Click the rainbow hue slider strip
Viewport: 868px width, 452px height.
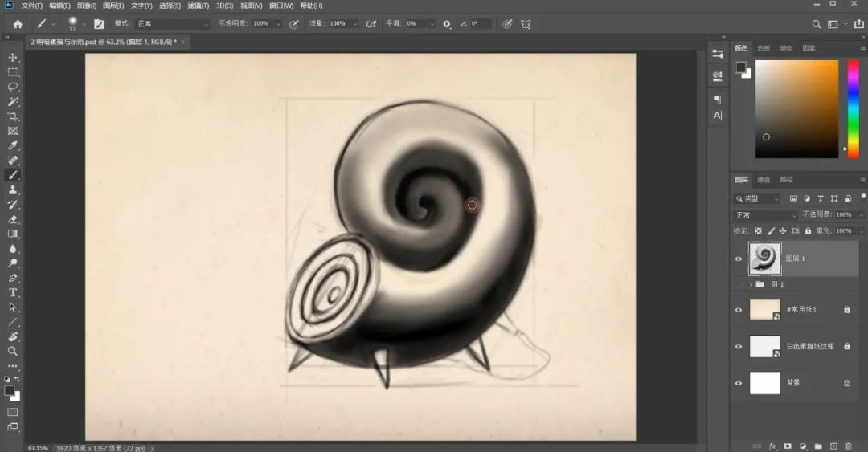tap(853, 108)
